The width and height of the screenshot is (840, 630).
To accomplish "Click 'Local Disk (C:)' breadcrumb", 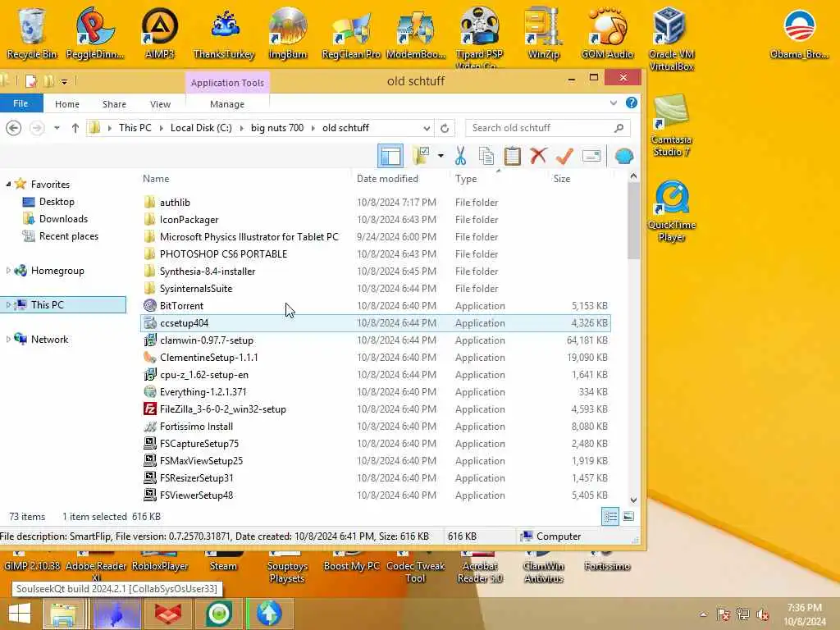I will click(x=201, y=128).
